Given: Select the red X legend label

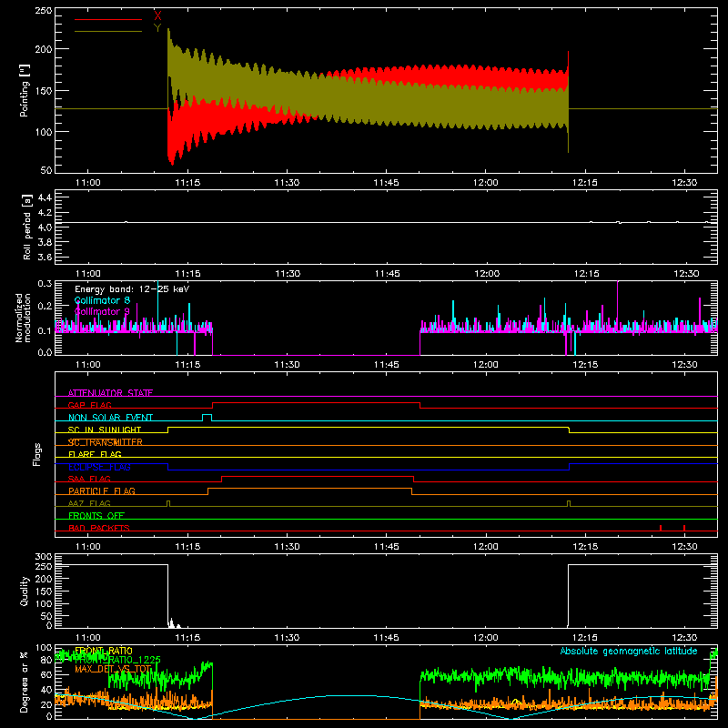Looking at the screenshot, I should [x=157, y=15].
